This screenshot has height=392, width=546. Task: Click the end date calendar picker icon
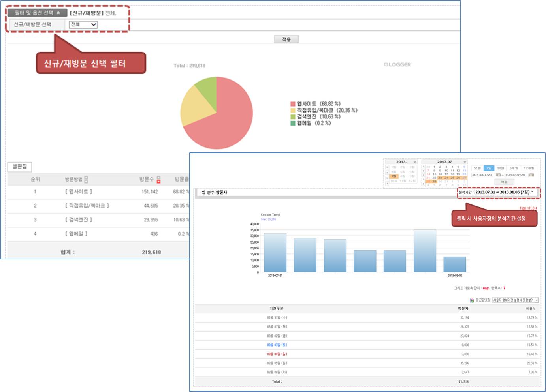532,175
